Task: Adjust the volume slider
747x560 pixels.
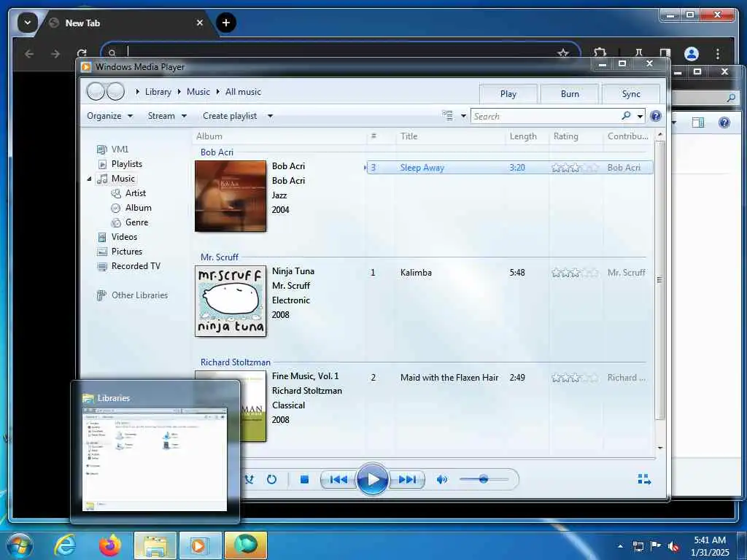Action: click(x=484, y=479)
